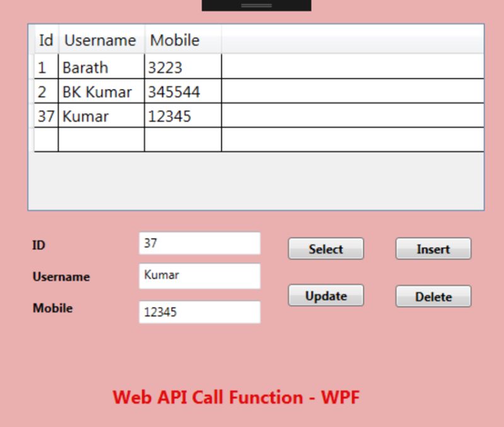
Task: Click the Username column header
Action: 100,40
